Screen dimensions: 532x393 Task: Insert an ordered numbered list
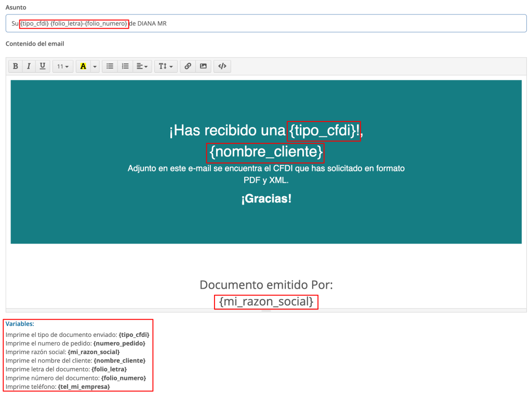(x=125, y=66)
